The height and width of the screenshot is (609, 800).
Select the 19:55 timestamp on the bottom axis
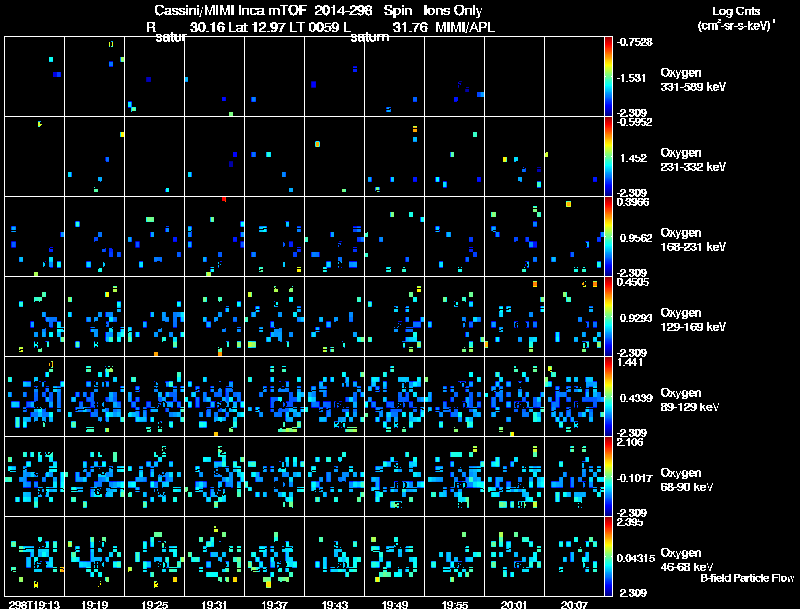pos(454,603)
